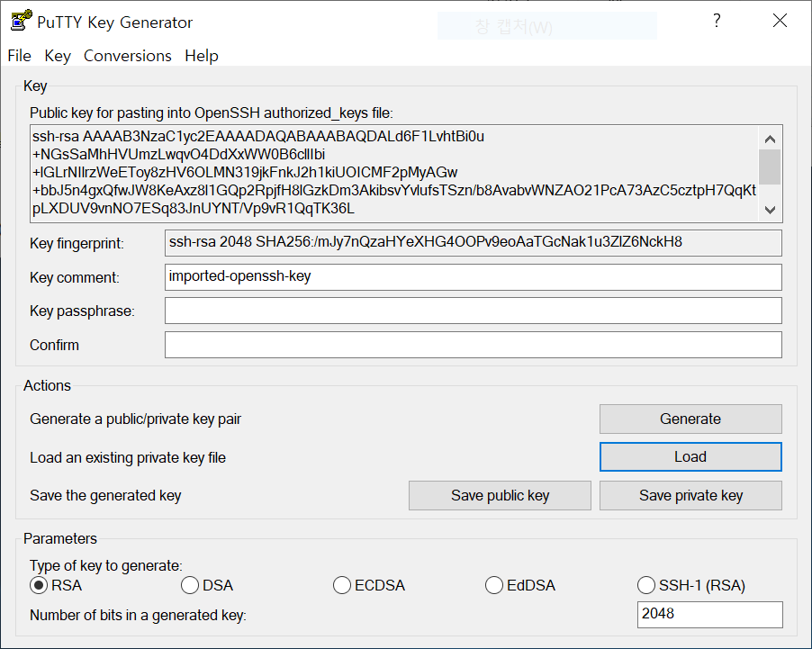Image resolution: width=812 pixels, height=649 pixels.
Task: Click the Key fingerprint field
Action: pos(474,242)
